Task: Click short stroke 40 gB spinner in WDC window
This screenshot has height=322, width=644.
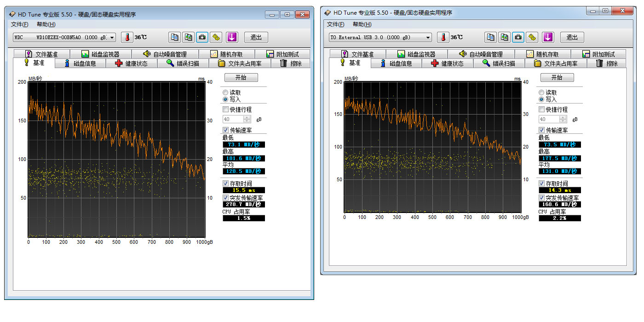Action: tap(236, 119)
